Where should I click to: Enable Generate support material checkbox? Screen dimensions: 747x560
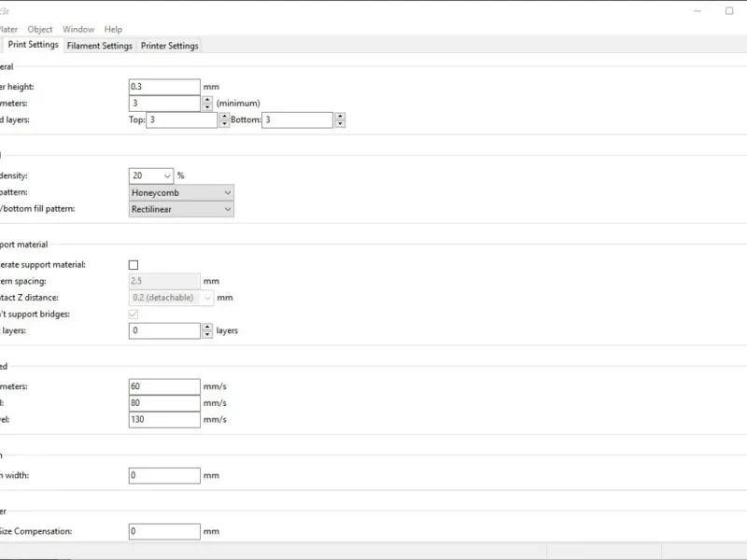pyautogui.click(x=134, y=265)
